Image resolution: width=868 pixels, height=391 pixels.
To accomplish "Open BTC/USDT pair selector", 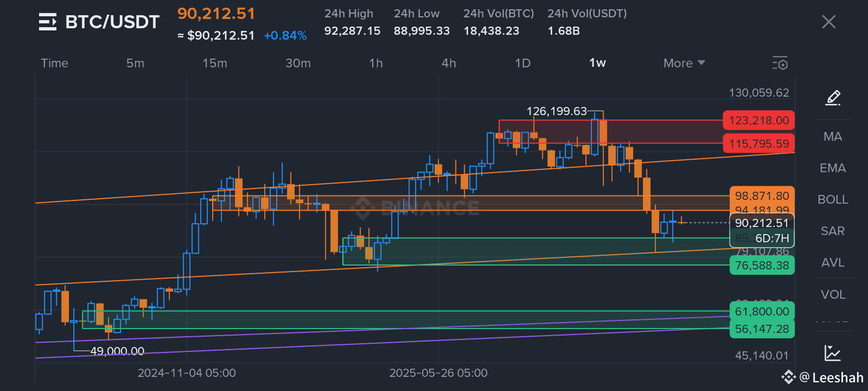I will pos(112,22).
